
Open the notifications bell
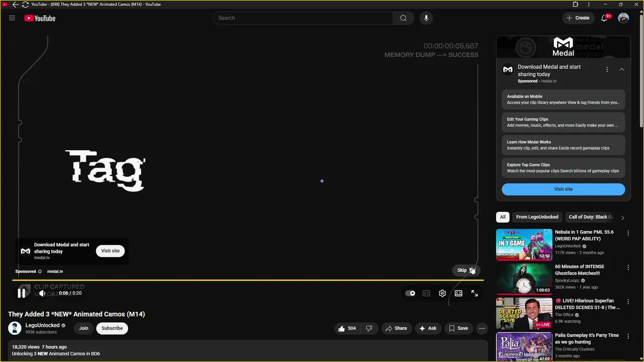(x=605, y=18)
